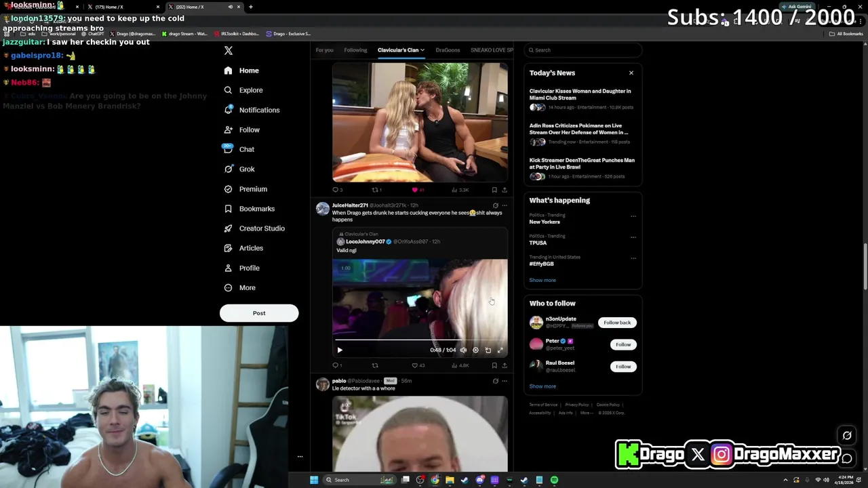Follow back n3onUpdate

click(x=617, y=323)
